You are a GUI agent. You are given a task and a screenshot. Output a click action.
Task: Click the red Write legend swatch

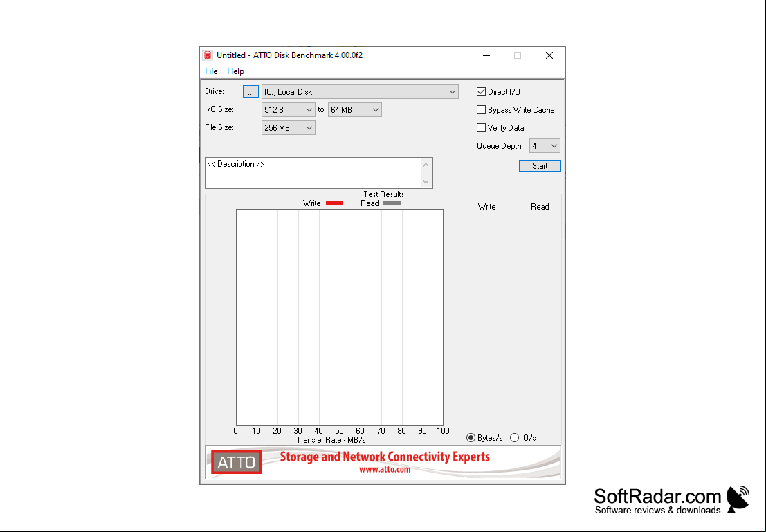click(335, 203)
